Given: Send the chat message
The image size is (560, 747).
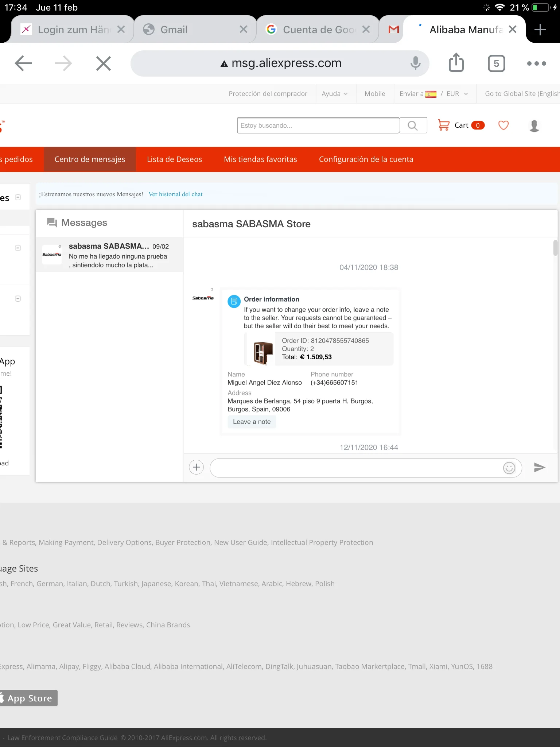Looking at the screenshot, I should point(539,467).
